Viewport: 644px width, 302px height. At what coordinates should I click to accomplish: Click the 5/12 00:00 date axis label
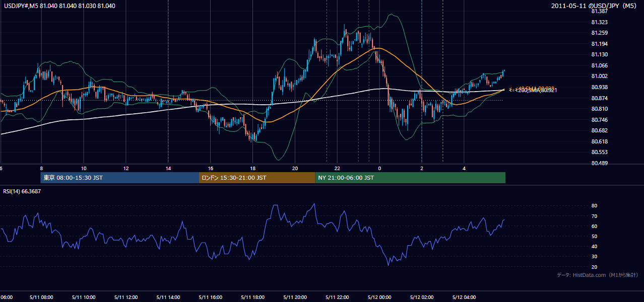click(380, 297)
